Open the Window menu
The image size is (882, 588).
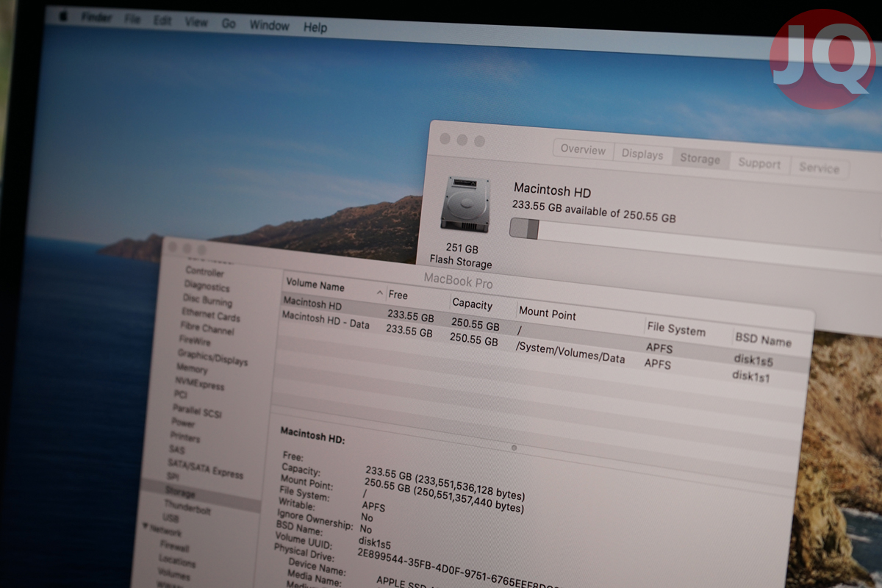coord(269,26)
